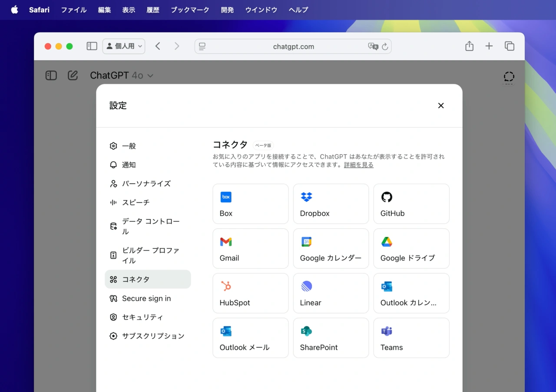Select the SharePoint connector
Screen dimensions: 556x392
(331, 338)
